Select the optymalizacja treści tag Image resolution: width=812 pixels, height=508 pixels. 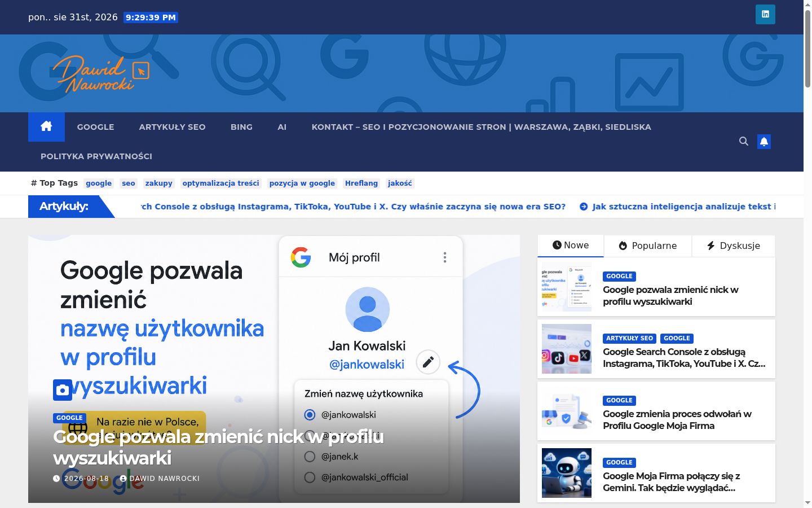point(220,183)
